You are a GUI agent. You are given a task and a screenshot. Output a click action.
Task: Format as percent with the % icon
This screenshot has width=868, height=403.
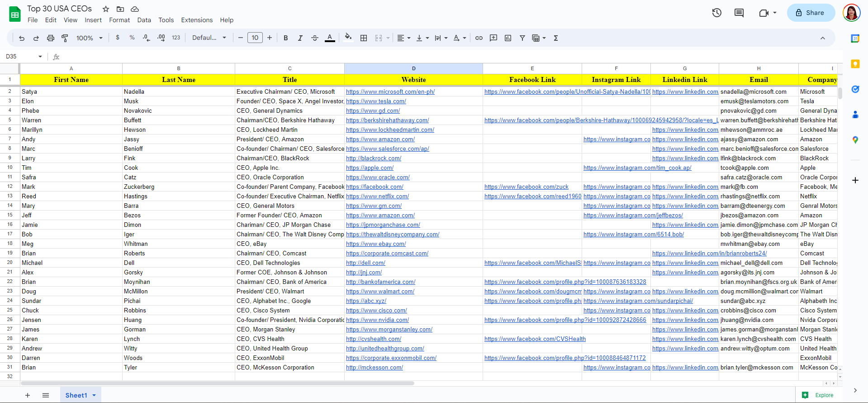(x=132, y=38)
